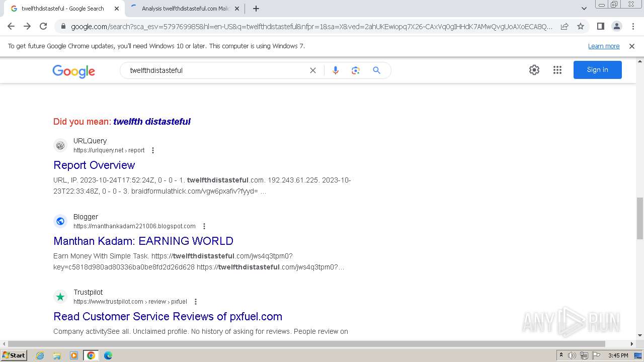Close the Google Search tab
The image size is (644, 362).
[117, 9]
